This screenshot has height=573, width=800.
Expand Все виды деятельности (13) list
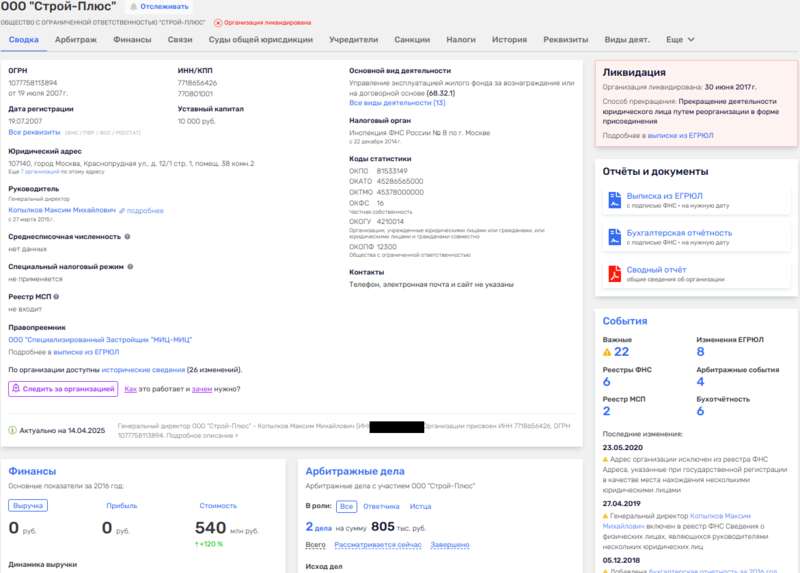tap(397, 103)
